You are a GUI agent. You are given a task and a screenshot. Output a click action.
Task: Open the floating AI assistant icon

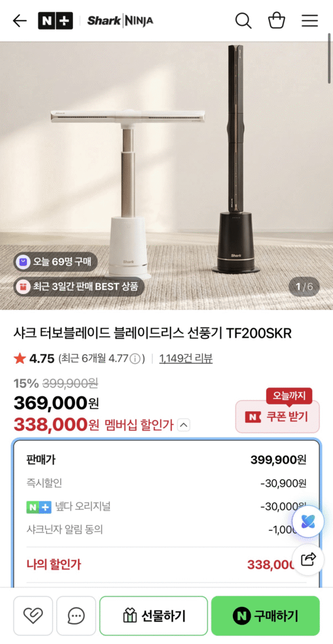coord(308,521)
